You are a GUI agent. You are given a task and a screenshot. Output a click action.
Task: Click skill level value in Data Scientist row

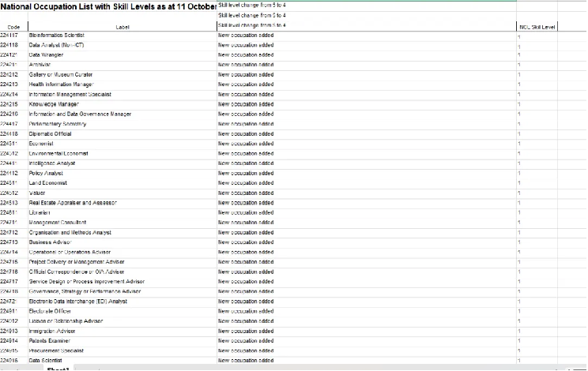[519, 360]
